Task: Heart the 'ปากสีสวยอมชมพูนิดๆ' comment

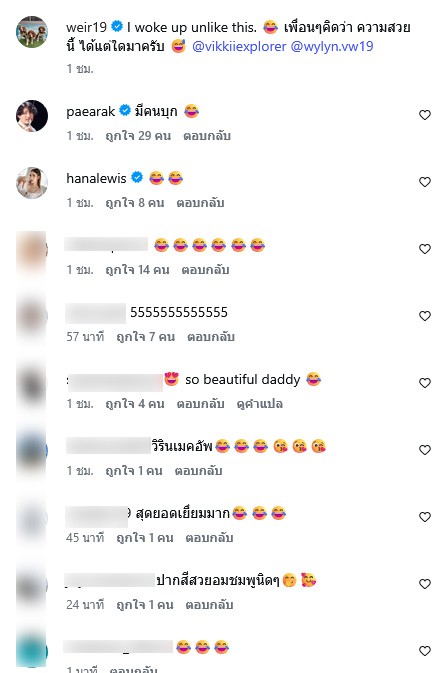Action: (424, 584)
